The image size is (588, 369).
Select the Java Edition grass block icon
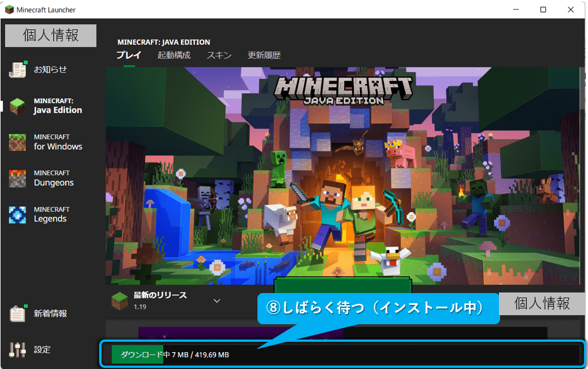(x=17, y=106)
